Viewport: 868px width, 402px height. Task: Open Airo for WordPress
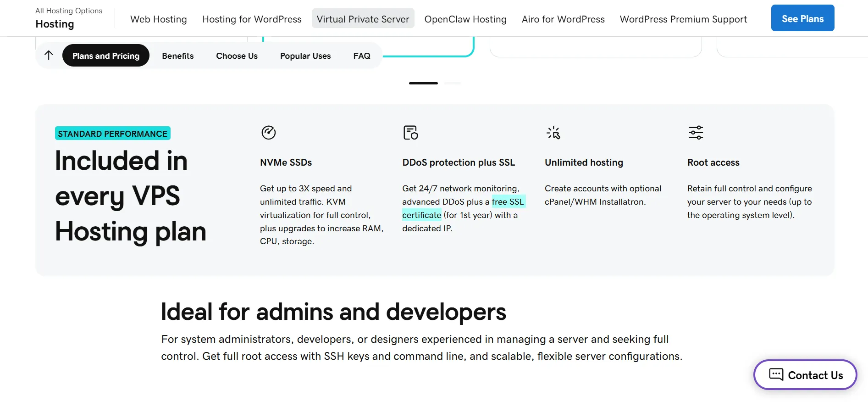click(563, 19)
